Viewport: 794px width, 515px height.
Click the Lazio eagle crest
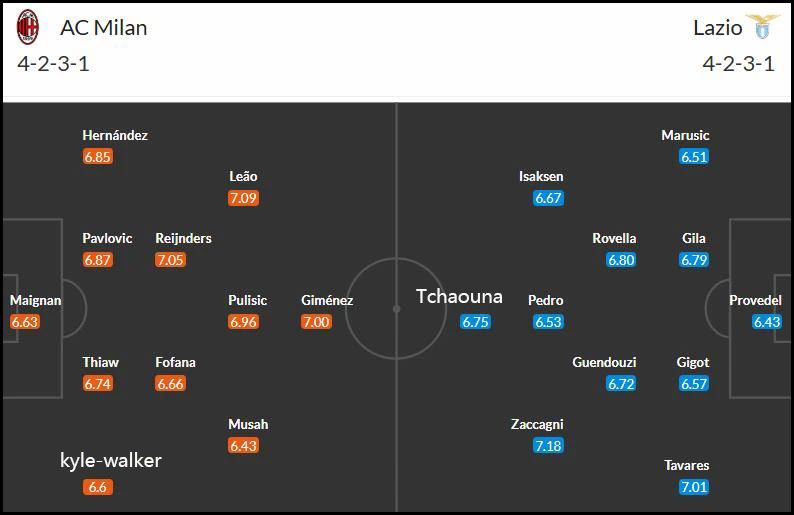click(x=763, y=26)
